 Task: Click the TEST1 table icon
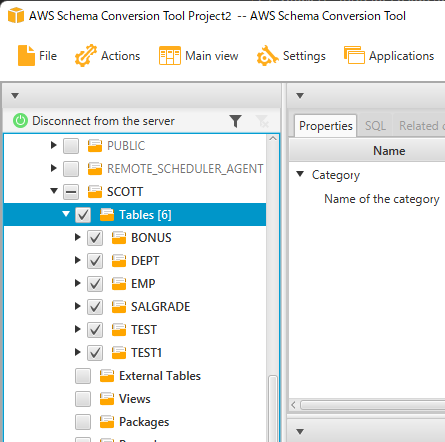[x=119, y=353]
